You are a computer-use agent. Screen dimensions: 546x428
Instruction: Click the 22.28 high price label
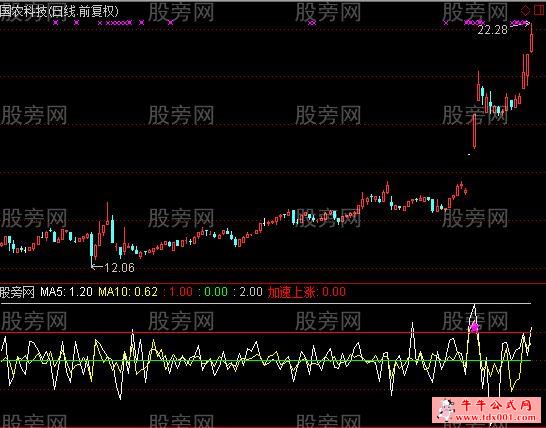click(x=492, y=30)
